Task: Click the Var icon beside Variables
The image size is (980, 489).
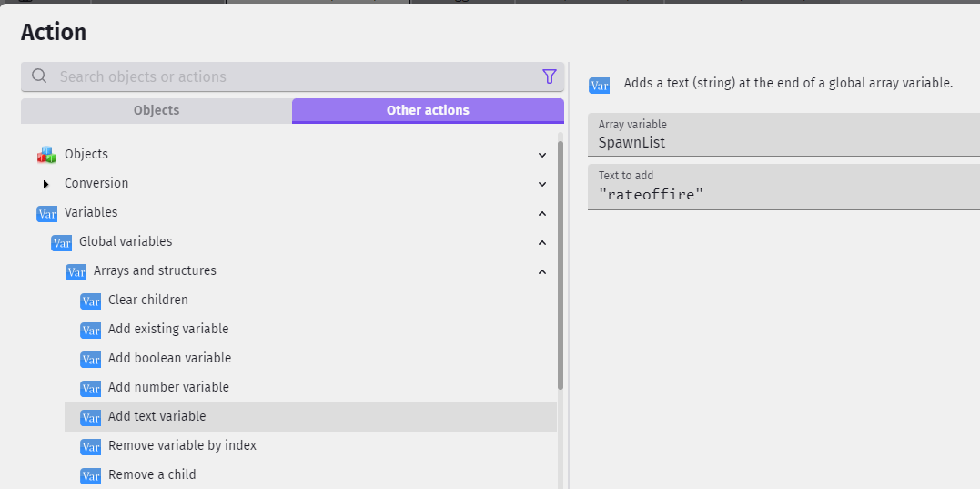Action: point(47,213)
